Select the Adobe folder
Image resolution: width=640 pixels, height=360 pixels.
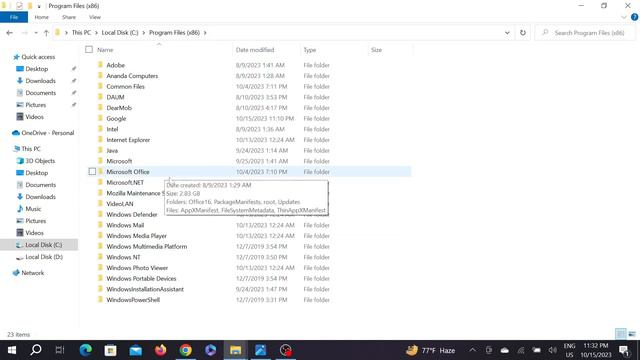(x=116, y=65)
